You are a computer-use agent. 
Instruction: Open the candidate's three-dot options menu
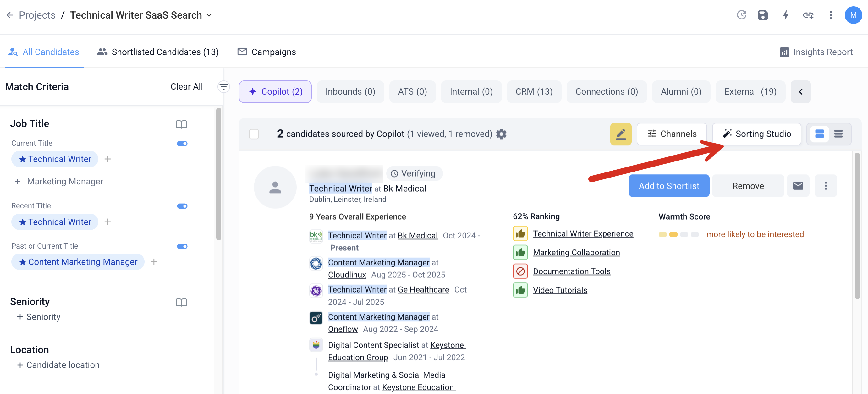point(826,186)
